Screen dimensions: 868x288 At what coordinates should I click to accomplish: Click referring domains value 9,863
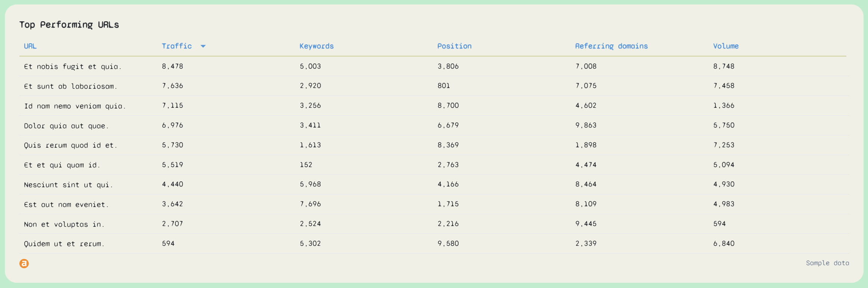pos(586,125)
